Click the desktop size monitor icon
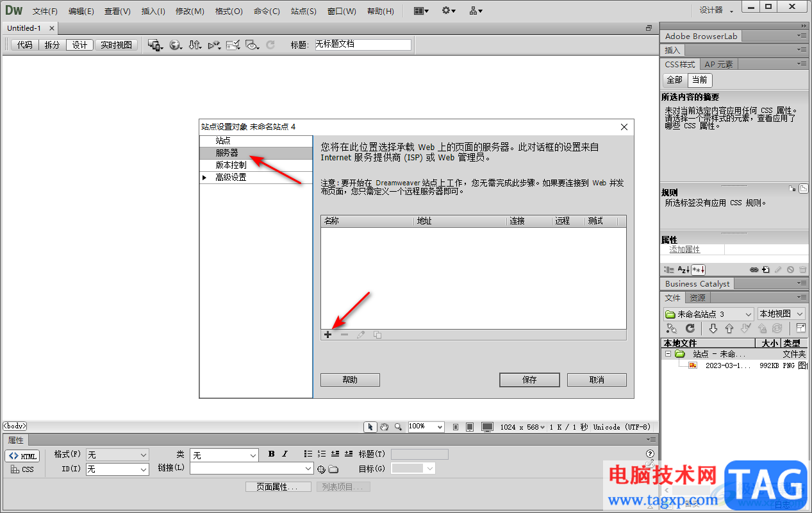The height and width of the screenshot is (513, 812). click(x=488, y=426)
